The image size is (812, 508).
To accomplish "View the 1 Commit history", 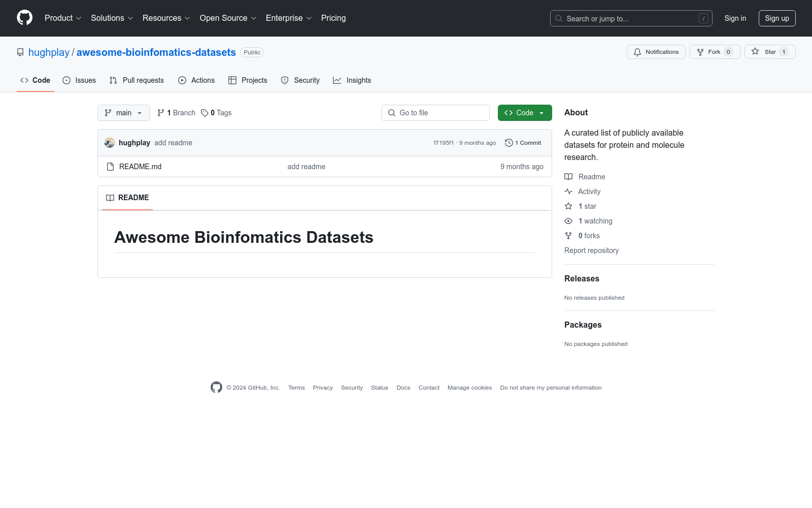I will [523, 143].
